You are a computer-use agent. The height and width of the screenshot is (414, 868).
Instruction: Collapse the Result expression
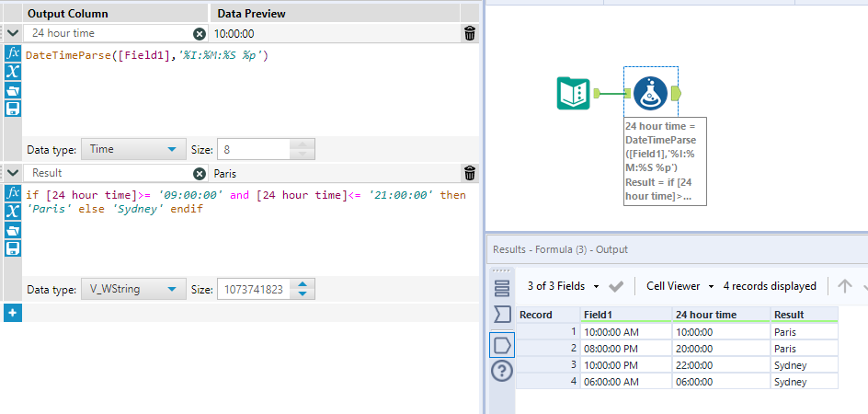[13, 174]
